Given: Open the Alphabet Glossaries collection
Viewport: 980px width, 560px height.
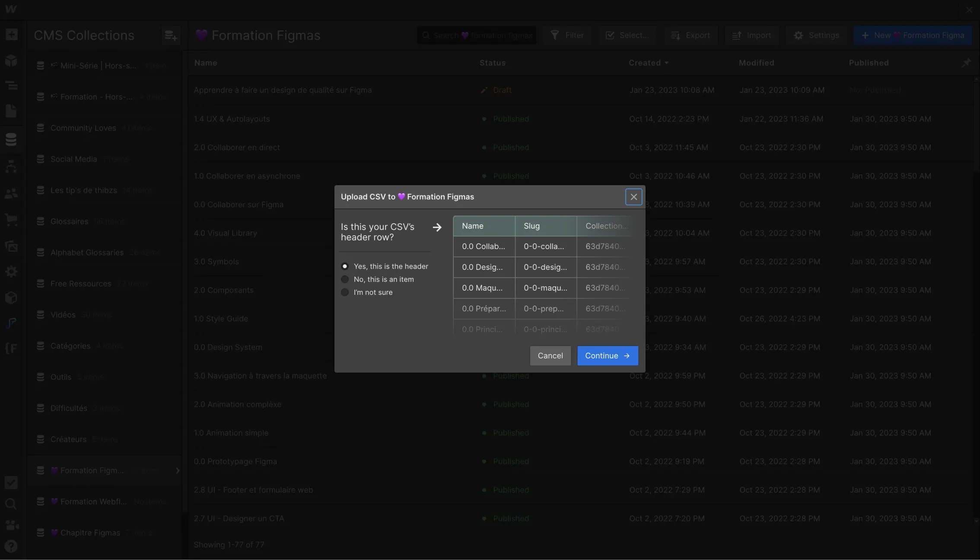Looking at the screenshot, I should [104, 253].
